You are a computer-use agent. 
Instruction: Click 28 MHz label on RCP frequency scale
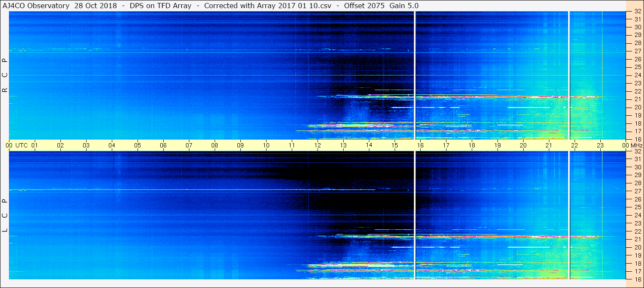click(x=637, y=43)
